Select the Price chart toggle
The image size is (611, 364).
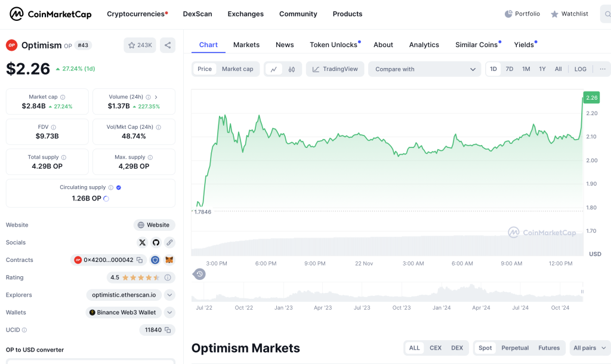(x=205, y=69)
